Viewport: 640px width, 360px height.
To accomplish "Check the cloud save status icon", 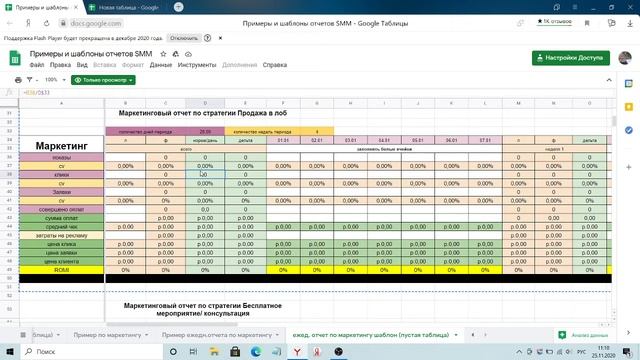I will pyautogui.click(x=188, y=54).
